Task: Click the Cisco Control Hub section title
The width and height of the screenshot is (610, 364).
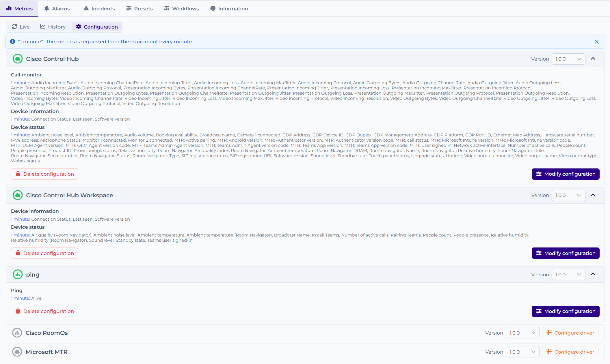Action: click(52, 59)
